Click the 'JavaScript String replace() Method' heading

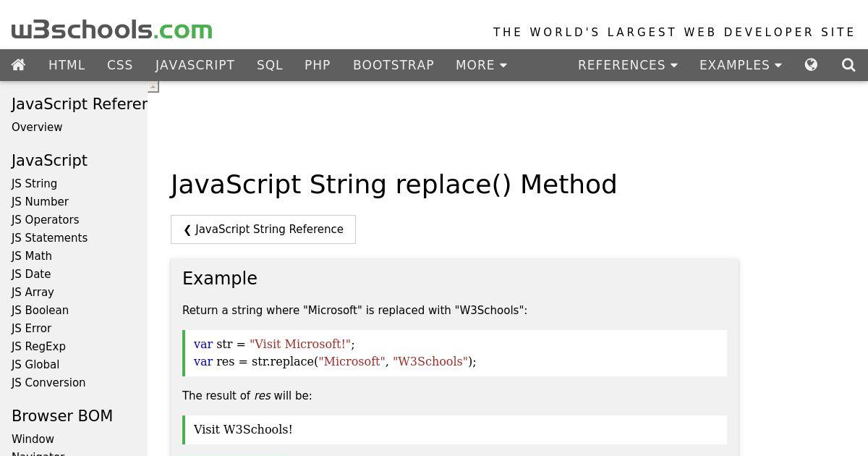pos(393,185)
